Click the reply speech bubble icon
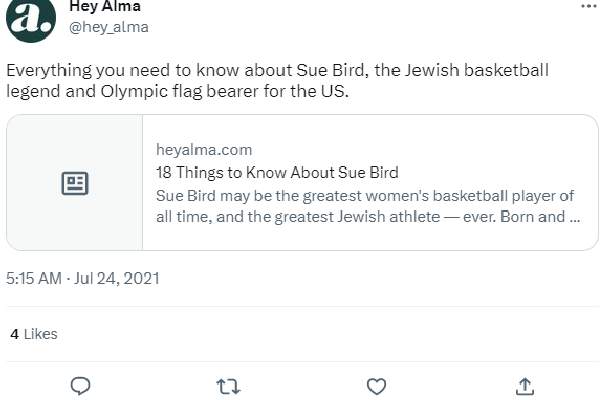600x400 pixels. [x=82, y=385]
